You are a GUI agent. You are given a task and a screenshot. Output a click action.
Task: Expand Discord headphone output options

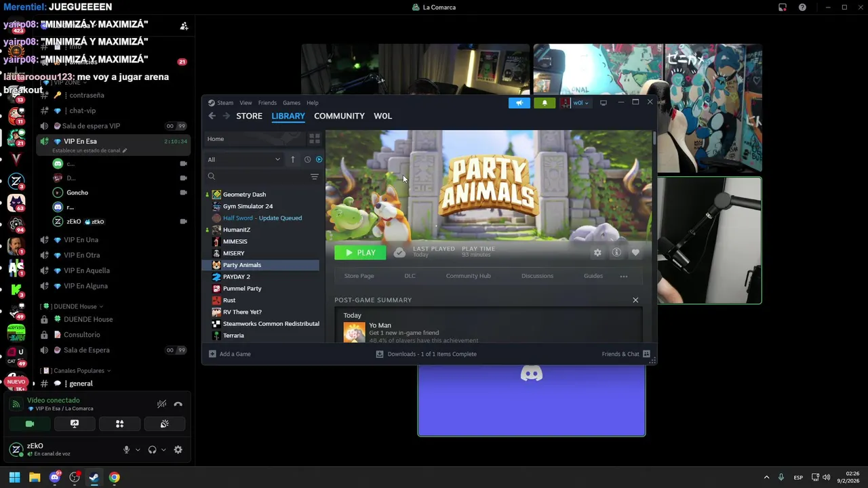tap(163, 449)
